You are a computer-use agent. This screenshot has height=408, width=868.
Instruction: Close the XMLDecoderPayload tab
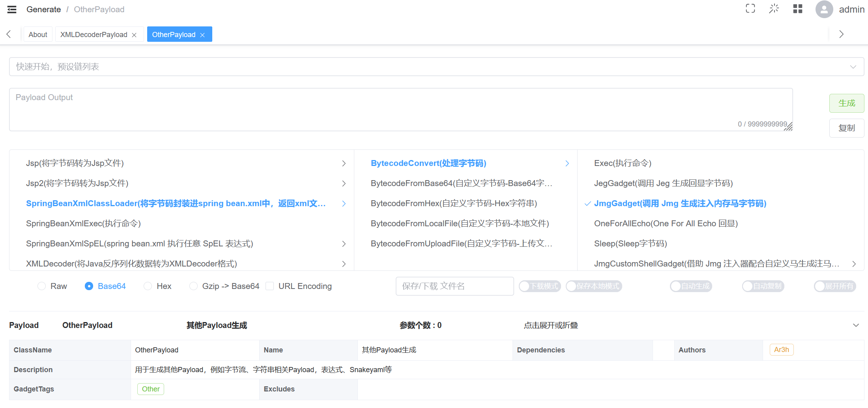(x=134, y=35)
